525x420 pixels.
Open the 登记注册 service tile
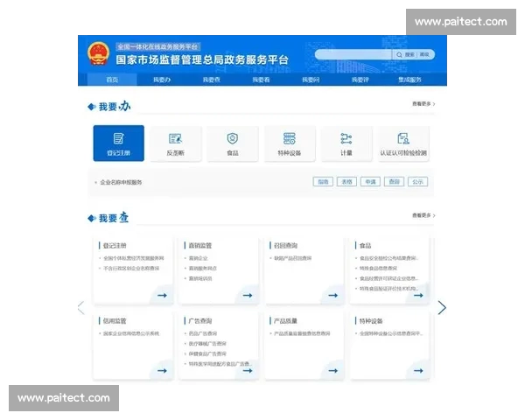point(118,143)
